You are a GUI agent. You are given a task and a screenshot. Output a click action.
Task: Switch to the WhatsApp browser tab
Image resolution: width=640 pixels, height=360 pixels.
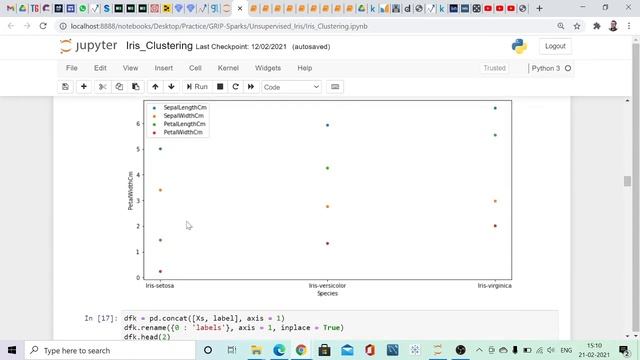coord(83,8)
